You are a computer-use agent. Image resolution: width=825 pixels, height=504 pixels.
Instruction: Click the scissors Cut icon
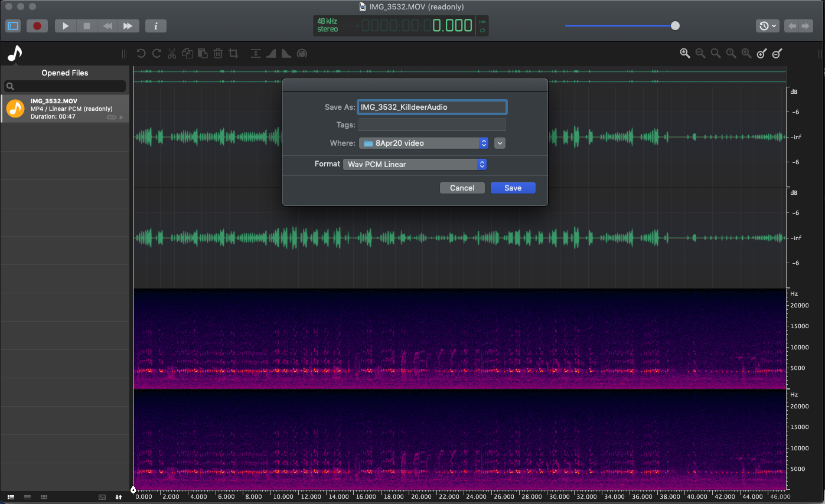[x=172, y=54]
